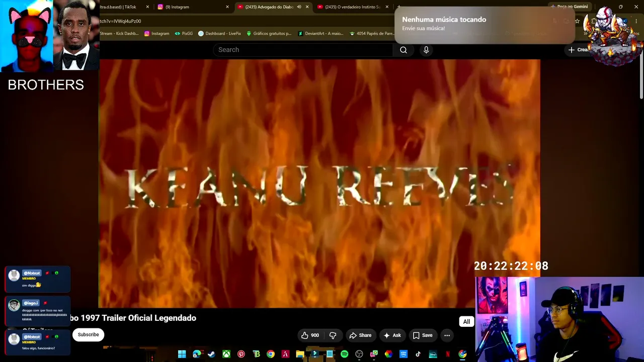The width and height of the screenshot is (644, 362).
Task: Open the DeviantArt bookmark
Action: pyautogui.click(x=320, y=34)
